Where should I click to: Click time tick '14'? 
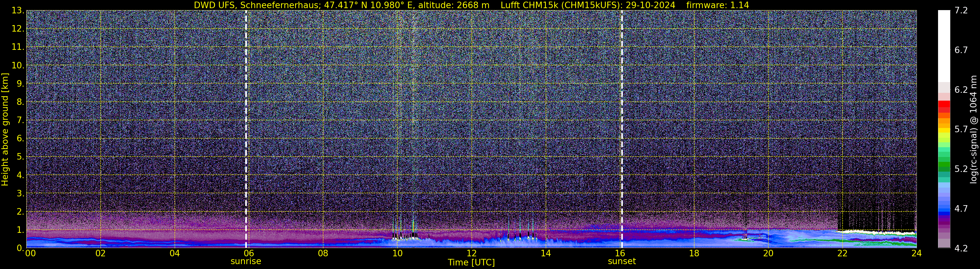[545, 253]
